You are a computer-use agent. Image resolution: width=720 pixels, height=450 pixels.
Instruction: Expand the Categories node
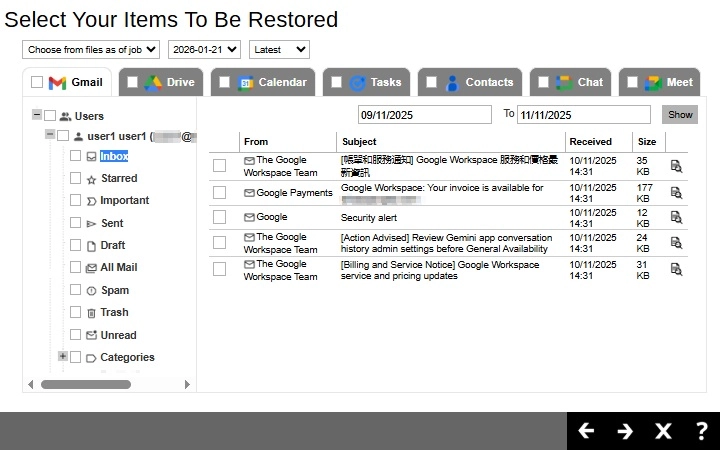coord(62,356)
